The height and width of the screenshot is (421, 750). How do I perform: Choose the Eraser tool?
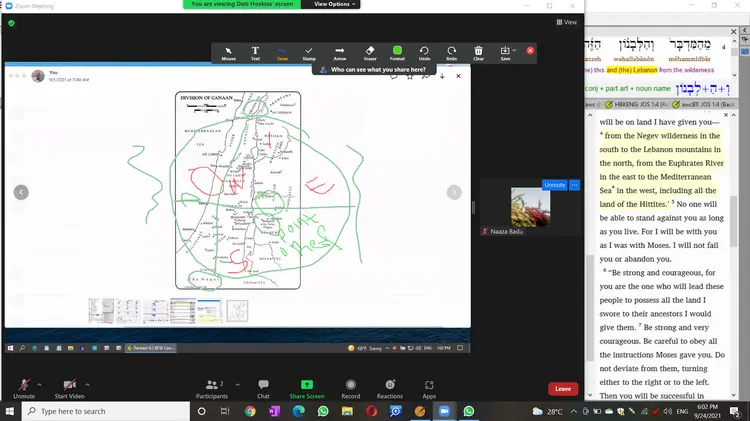(x=370, y=52)
